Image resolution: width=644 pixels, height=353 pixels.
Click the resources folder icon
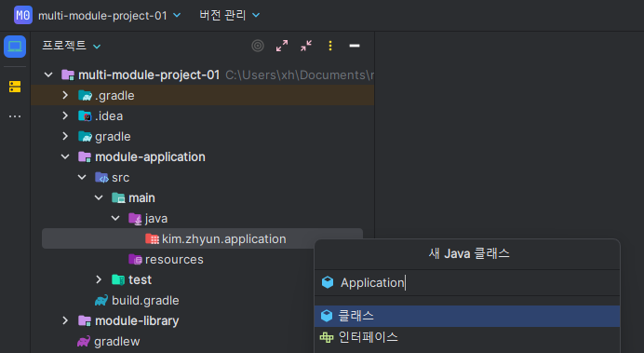coord(135,259)
